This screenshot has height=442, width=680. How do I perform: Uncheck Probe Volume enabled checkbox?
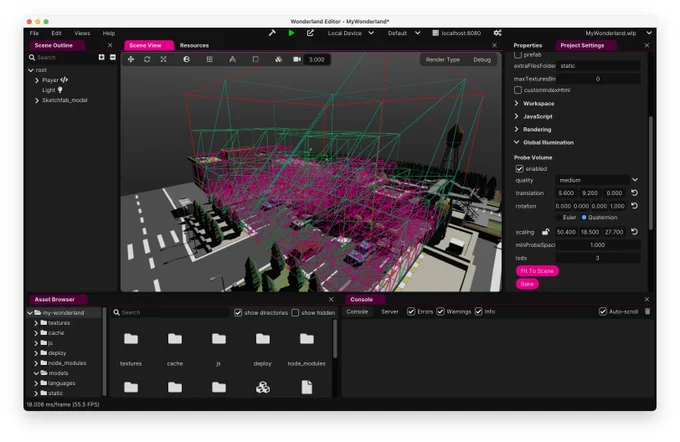pos(520,169)
